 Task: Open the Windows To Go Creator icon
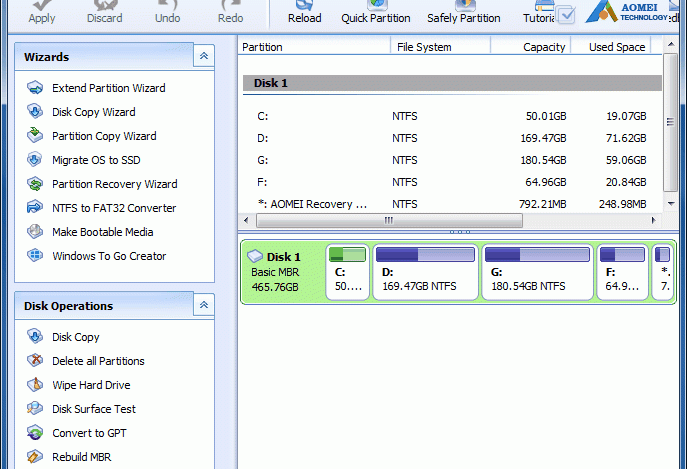pos(35,256)
